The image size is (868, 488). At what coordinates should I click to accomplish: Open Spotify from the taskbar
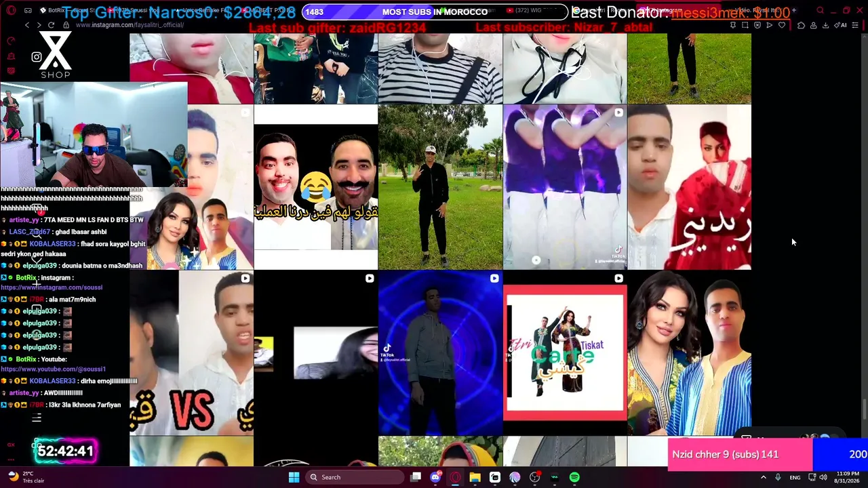click(574, 477)
